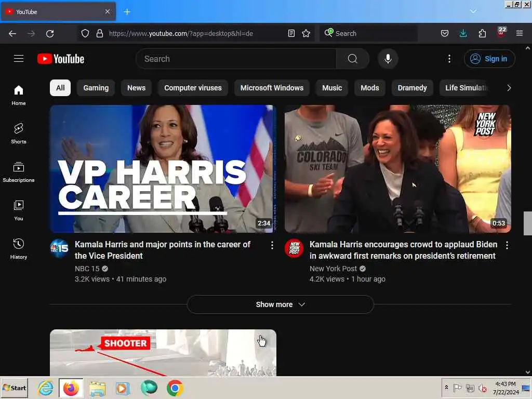
Task: Go back in Firefox
Action: 12,33
